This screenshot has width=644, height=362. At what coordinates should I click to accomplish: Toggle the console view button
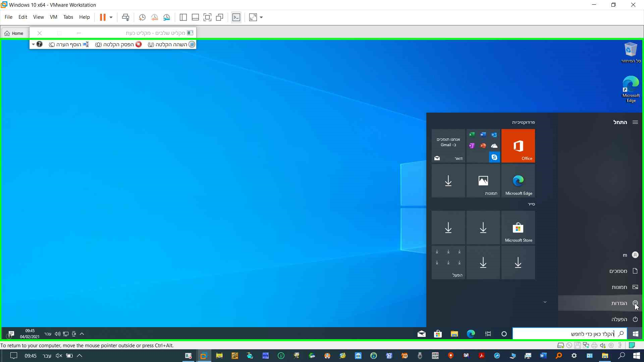(x=236, y=17)
